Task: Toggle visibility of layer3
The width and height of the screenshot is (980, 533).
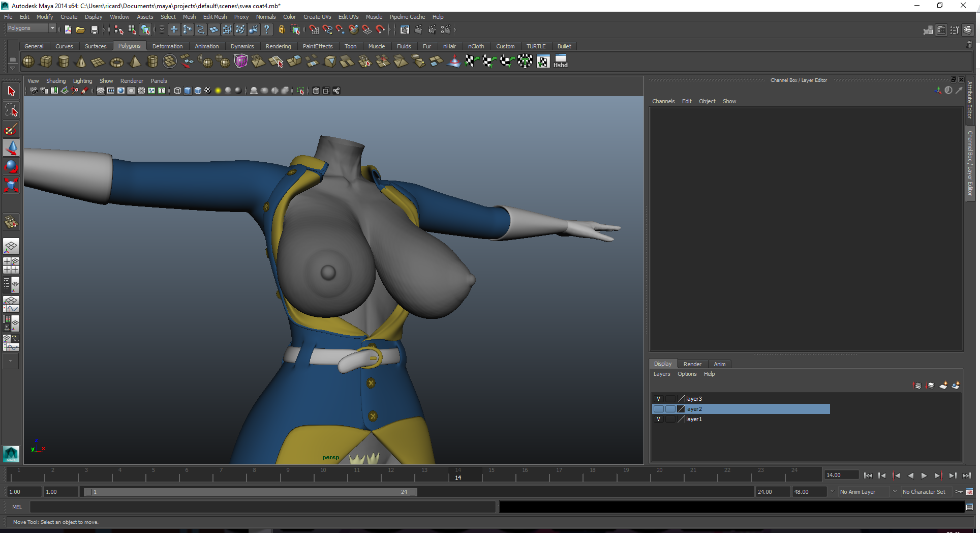Action: (658, 399)
